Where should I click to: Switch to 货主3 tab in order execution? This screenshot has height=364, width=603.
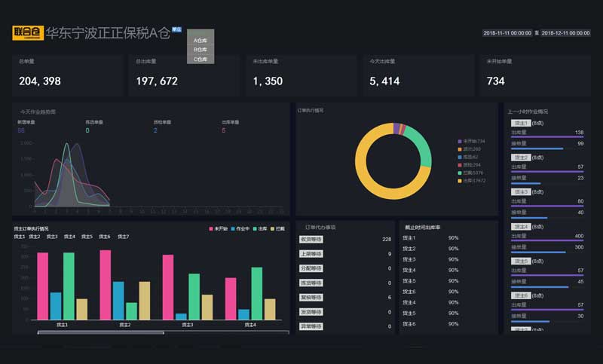(x=52, y=237)
